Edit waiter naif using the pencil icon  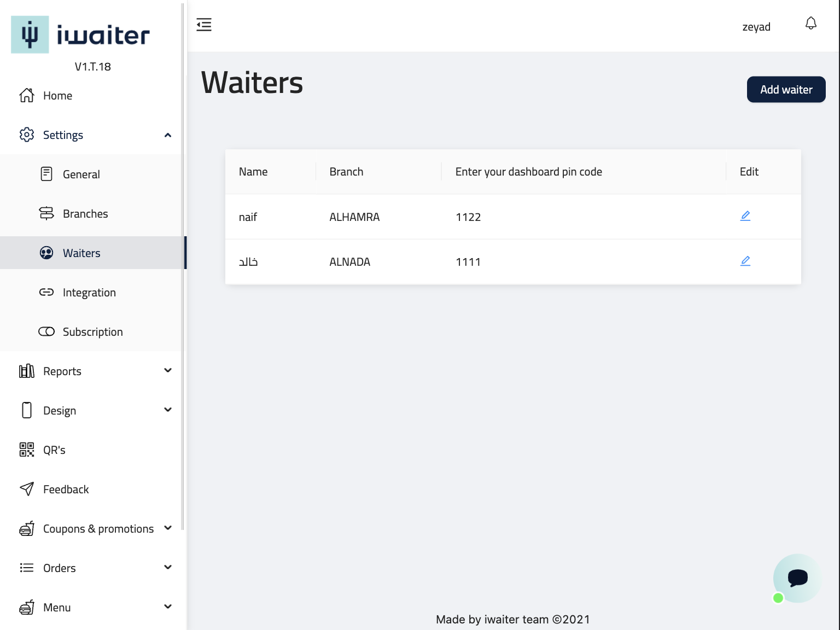[745, 216]
